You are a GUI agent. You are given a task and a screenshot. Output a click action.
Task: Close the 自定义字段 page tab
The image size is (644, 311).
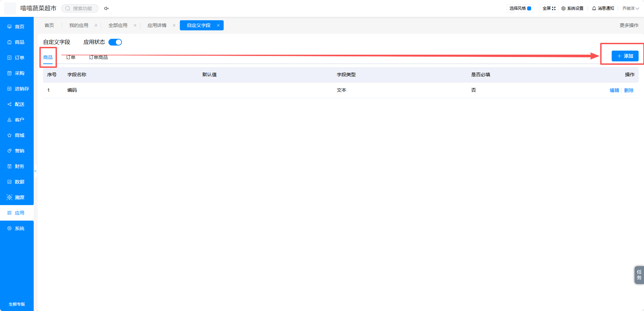point(218,25)
